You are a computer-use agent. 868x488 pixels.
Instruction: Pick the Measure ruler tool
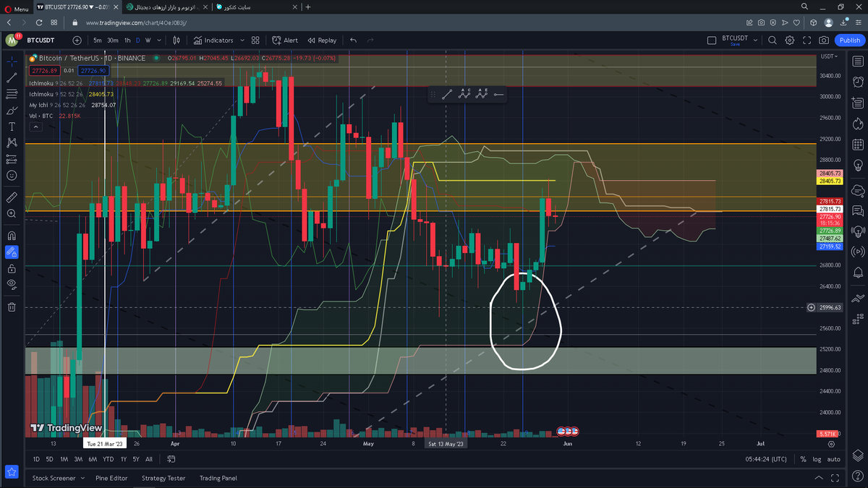click(x=12, y=197)
